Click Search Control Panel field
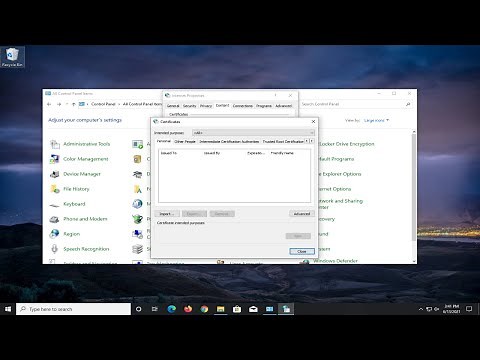This screenshot has width=480, height=360. (x=356, y=104)
